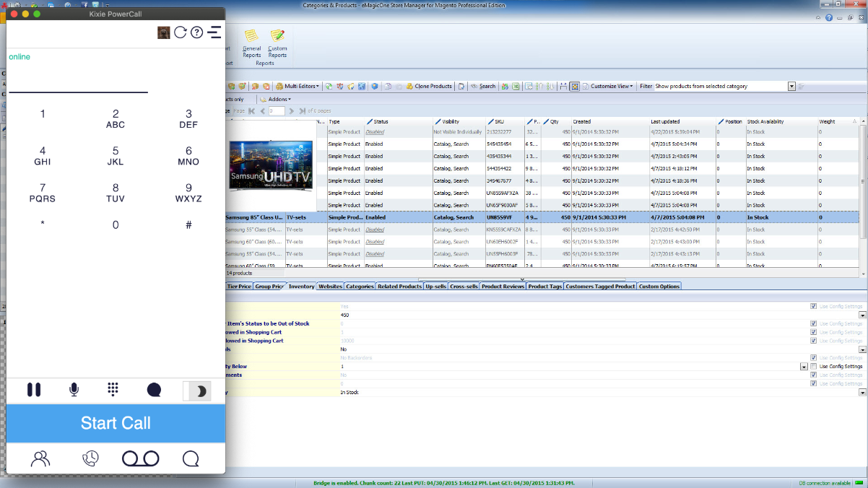This screenshot has height=488, width=868.
Task: Open the call history icon
Action: coord(90,459)
